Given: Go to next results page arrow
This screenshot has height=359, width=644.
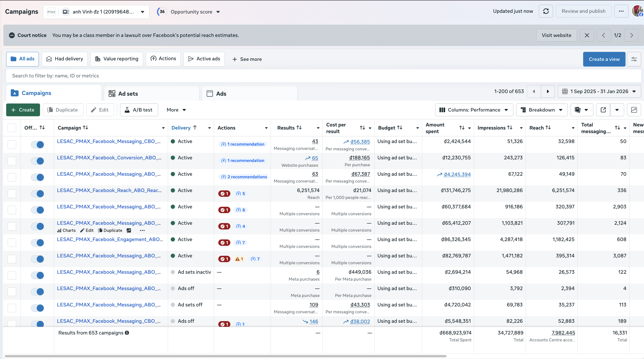Looking at the screenshot, I should tap(547, 91).
